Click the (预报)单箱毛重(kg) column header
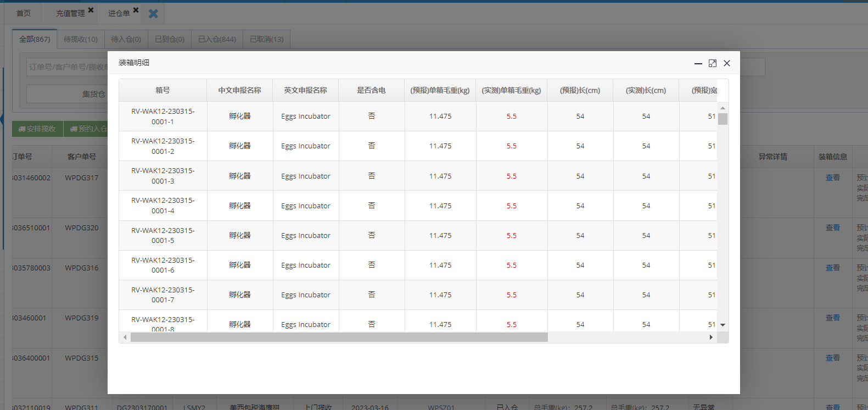868x410 pixels. (440, 90)
